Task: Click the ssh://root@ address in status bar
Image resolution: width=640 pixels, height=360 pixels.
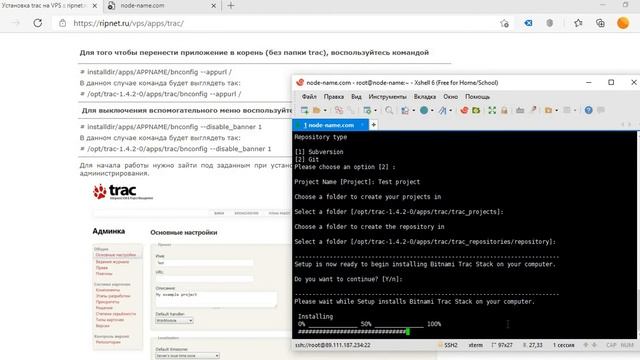Action: (x=333, y=345)
